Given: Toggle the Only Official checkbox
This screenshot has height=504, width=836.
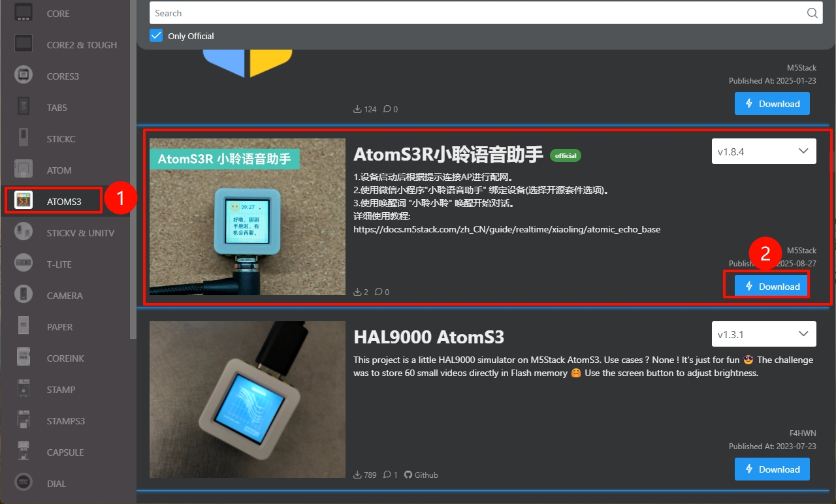Looking at the screenshot, I should pyautogui.click(x=156, y=36).
